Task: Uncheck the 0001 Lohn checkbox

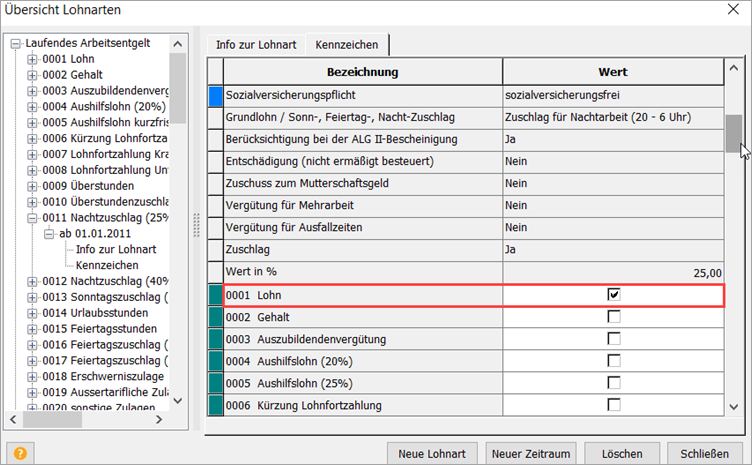Action: (614, 295)
